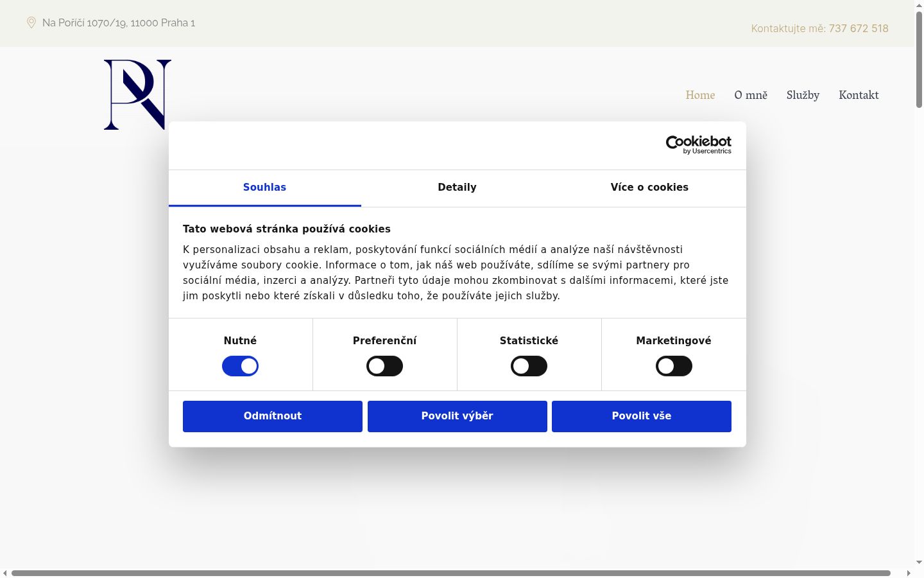Click the Povolit výběr button

458,416
